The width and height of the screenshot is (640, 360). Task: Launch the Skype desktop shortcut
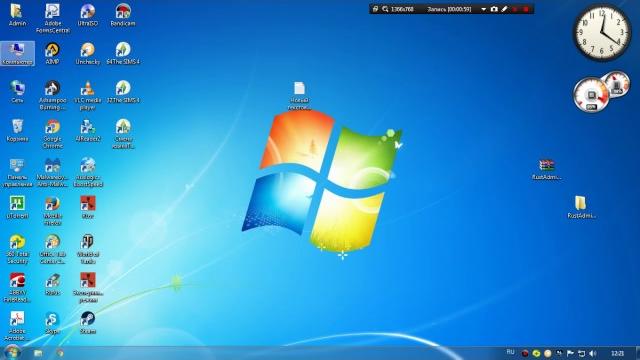tap(52, 323)
